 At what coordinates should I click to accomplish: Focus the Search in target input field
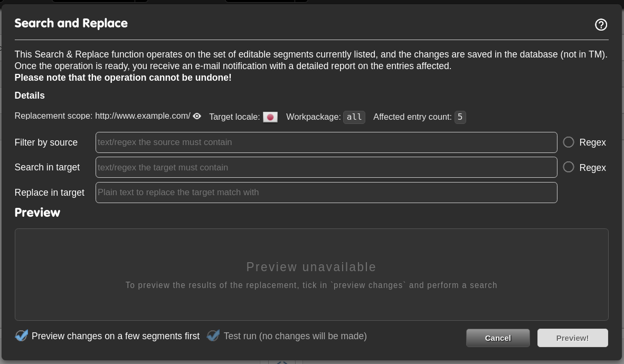(x=326, y=167)
